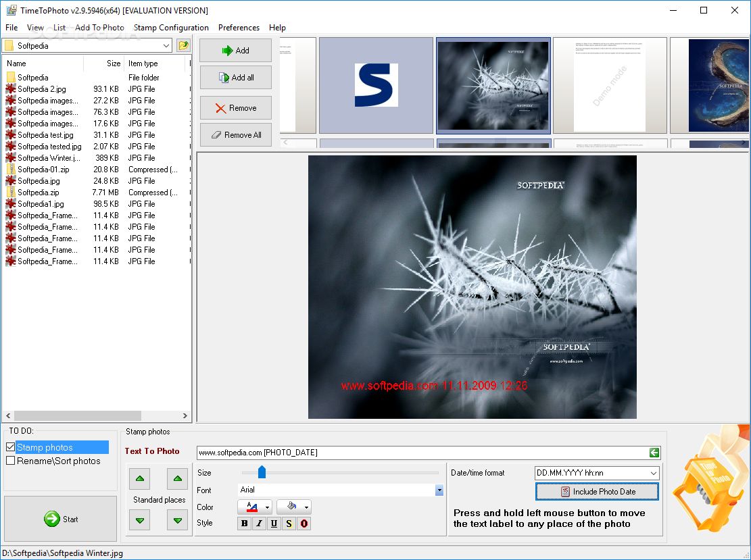The height and width of the screenshot is (560, 751).
Task: Toggle Underline text style
Action: tap(274, 523)
